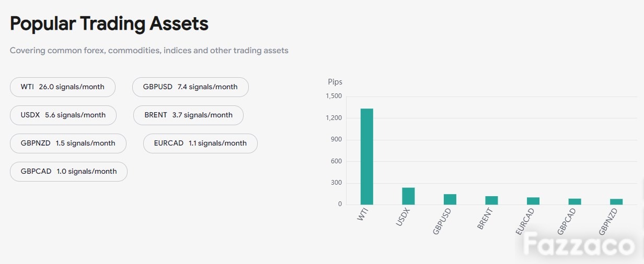
Task: Click the GBPNZD bar in chart
Action: click(x=616, y=201)
